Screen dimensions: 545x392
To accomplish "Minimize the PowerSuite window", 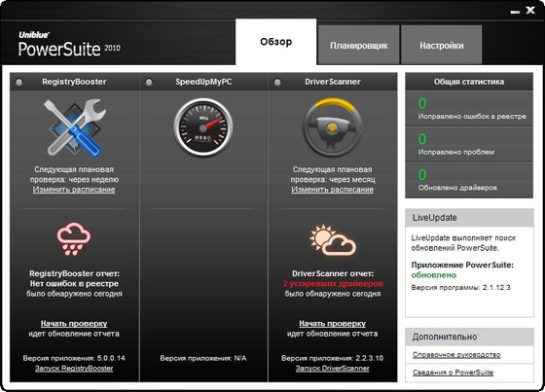I will [515, 12].
